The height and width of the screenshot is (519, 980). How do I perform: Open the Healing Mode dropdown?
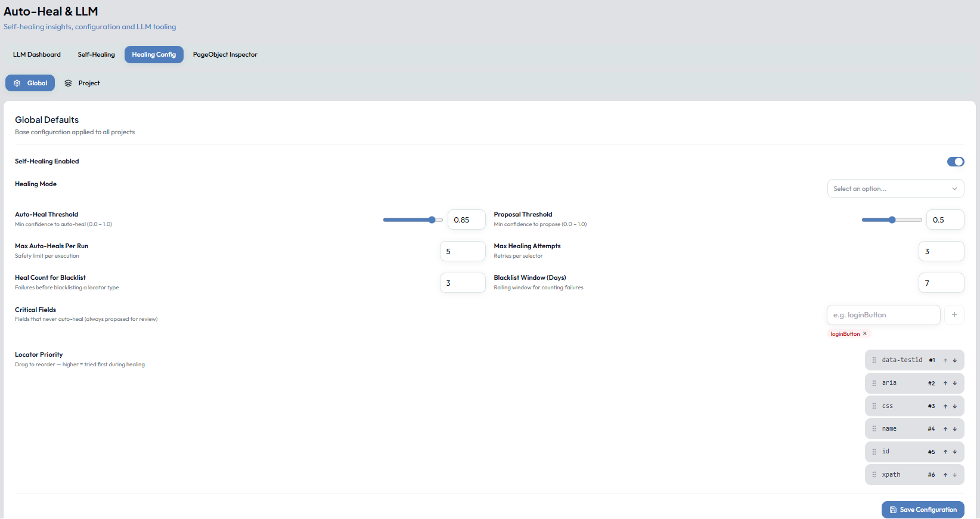[x=895, y=189]
